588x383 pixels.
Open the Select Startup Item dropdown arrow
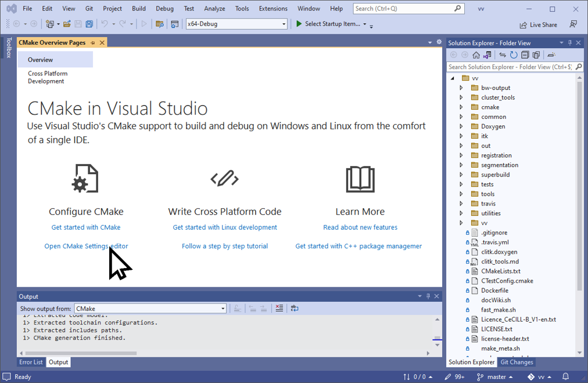[x=364, y=24]
